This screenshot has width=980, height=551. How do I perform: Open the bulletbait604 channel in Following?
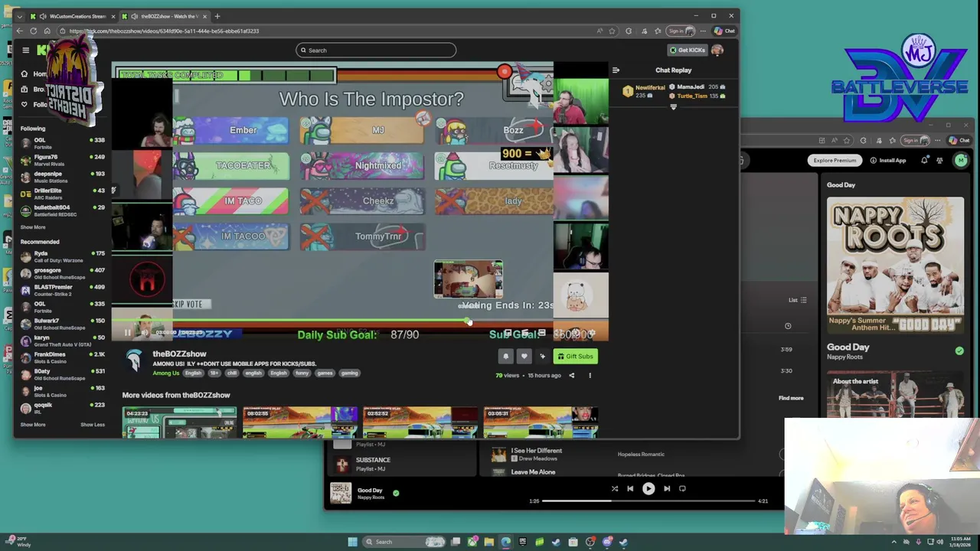tap(63, 210)
